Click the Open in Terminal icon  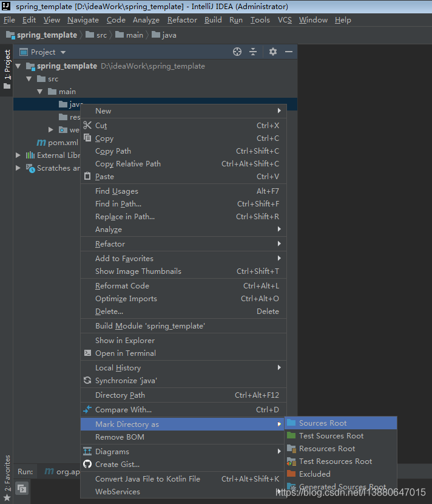(87, 353)
